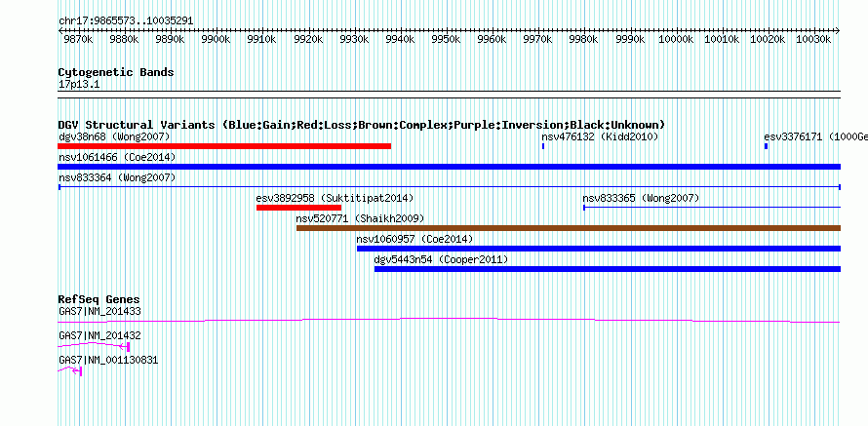The image size is (868, 426).
Task: Click the 9950k ruler tick label
Action: point(446,40)
